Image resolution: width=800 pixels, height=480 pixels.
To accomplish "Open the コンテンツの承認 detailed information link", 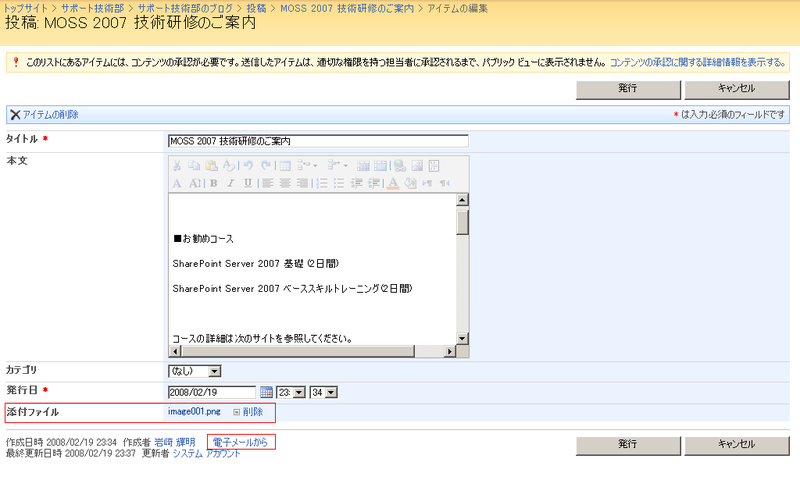I will tap(697, 62).
